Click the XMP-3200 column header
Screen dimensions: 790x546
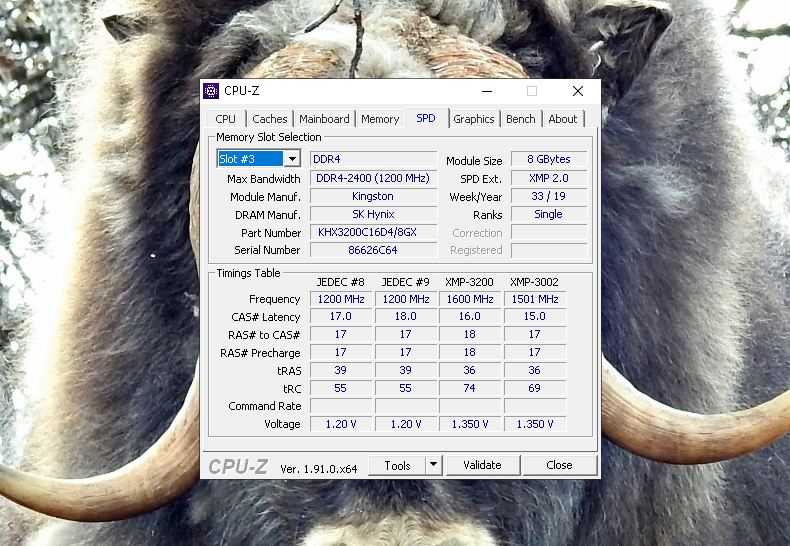(469, 282)
